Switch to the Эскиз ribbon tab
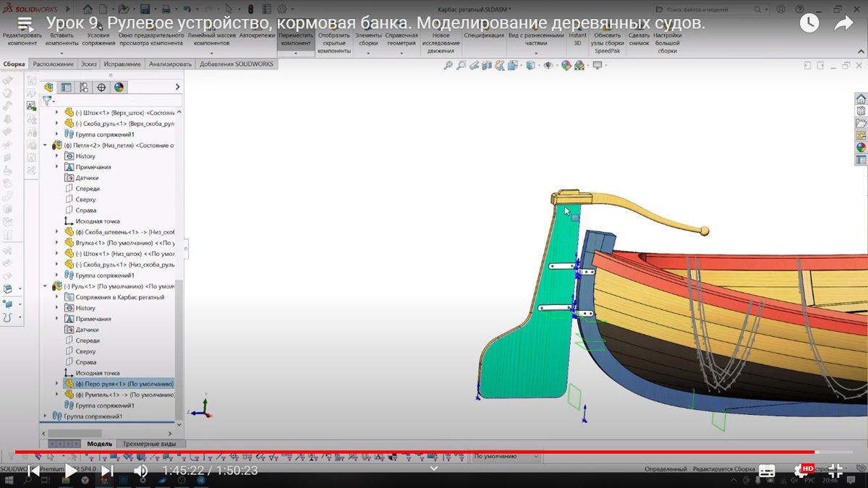Screen dimensions: 868x488 (x=89, y=64)
